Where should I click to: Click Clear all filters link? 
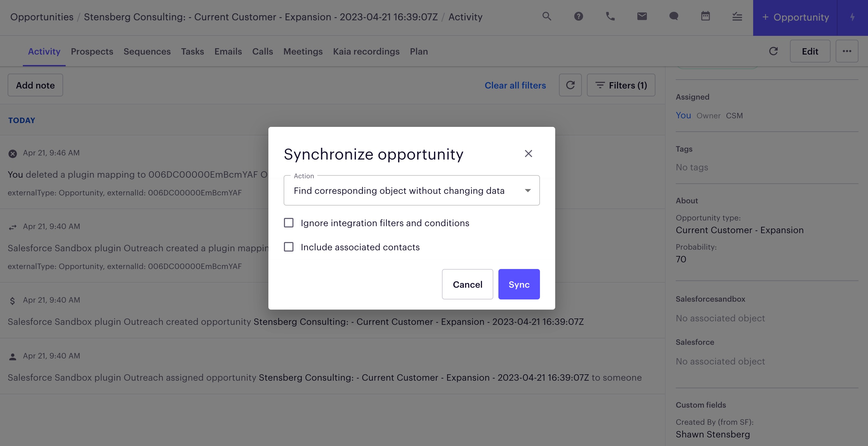515,85
